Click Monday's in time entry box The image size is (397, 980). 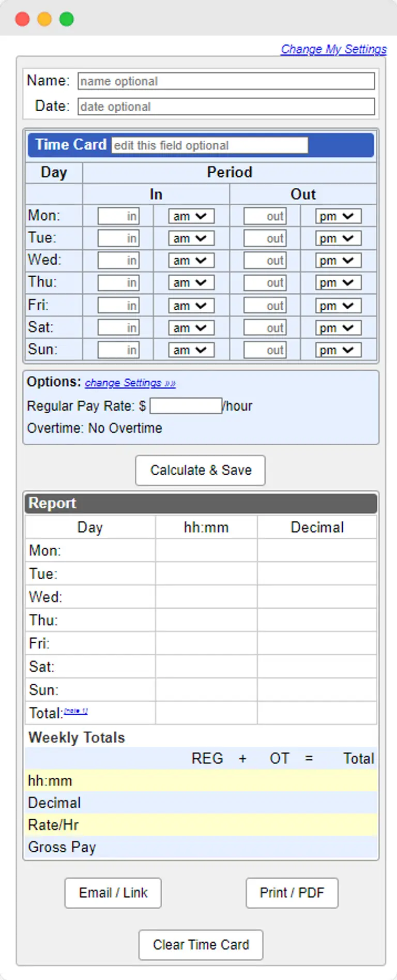coord(118,216)
